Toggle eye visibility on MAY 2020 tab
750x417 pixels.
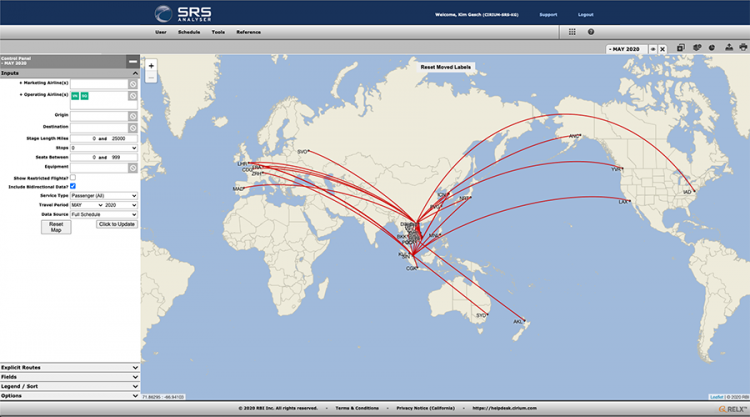pos(652,49)
